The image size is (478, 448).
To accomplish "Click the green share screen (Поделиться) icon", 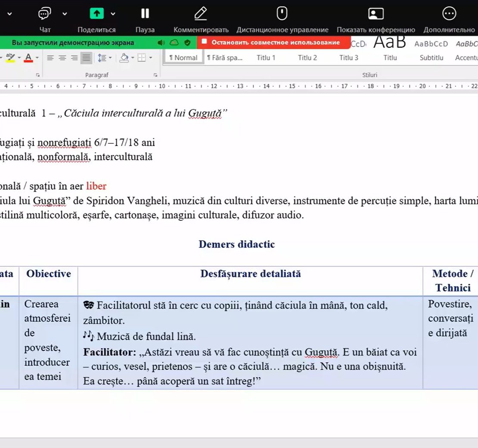I will click(x=96, y=14).
